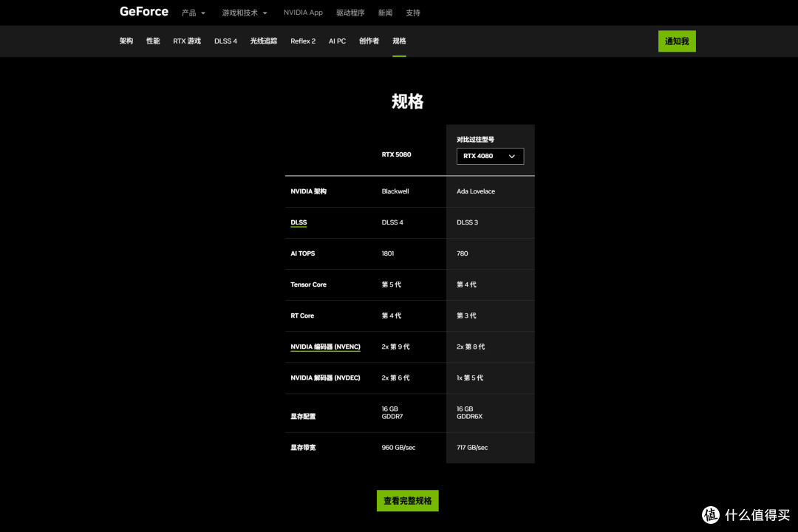Image resolution: width=798 pixels, height=532 pixels.
Task: Switch to the 光线追踪 tab
Action: 264,41
